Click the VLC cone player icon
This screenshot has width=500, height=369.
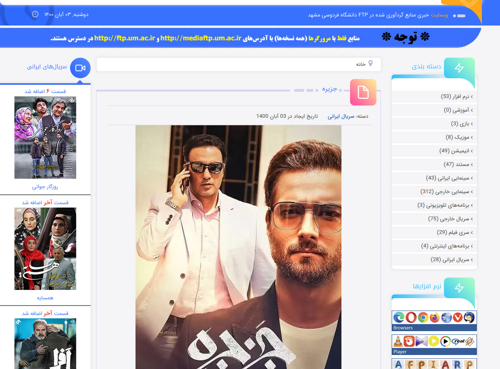click(x=398, y=341)
